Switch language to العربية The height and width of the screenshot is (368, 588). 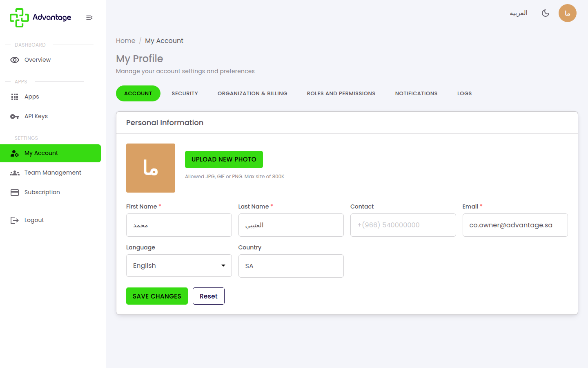pos(519,13)
